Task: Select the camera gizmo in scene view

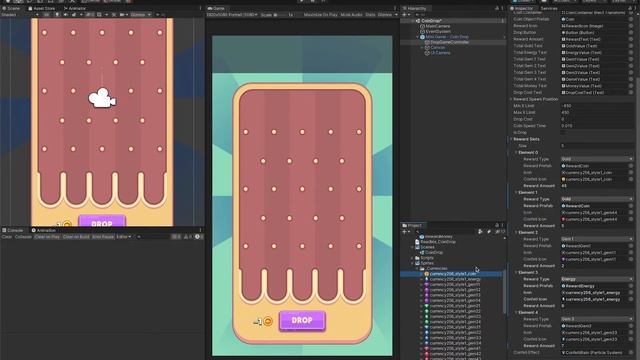Action: pyautogui.click(x=102, y=98)
